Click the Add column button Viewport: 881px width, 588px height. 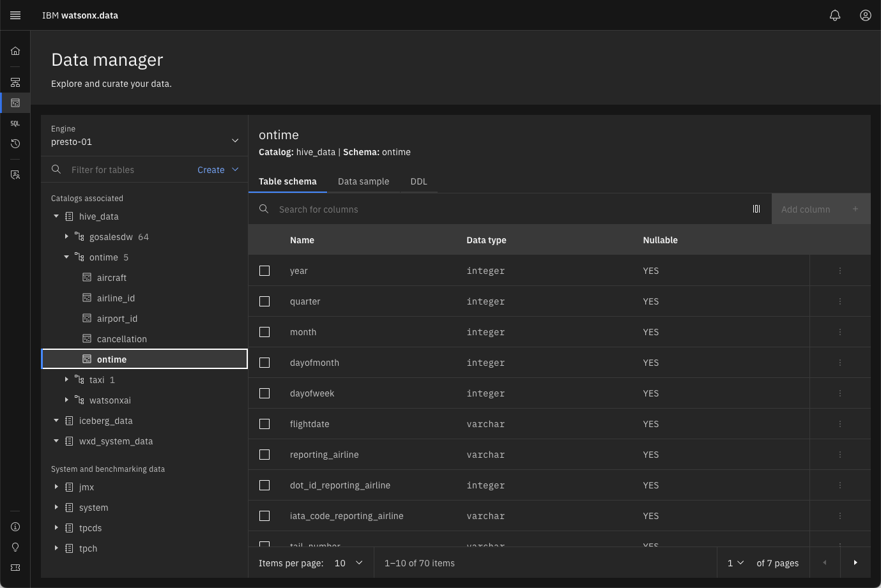(x=821, y=209)
